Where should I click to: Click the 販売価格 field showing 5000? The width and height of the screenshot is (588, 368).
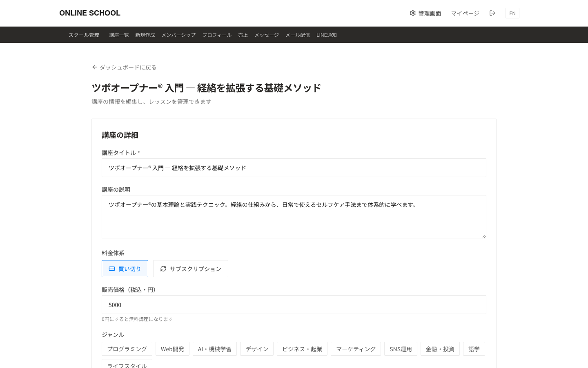pyautogui.click(x=294, y=305)
